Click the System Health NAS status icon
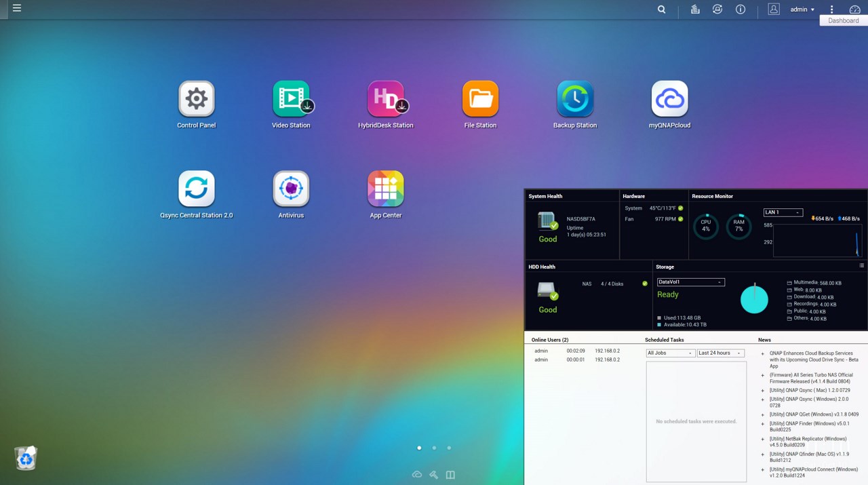Screen dimensions: 868x485 [547, 221]
